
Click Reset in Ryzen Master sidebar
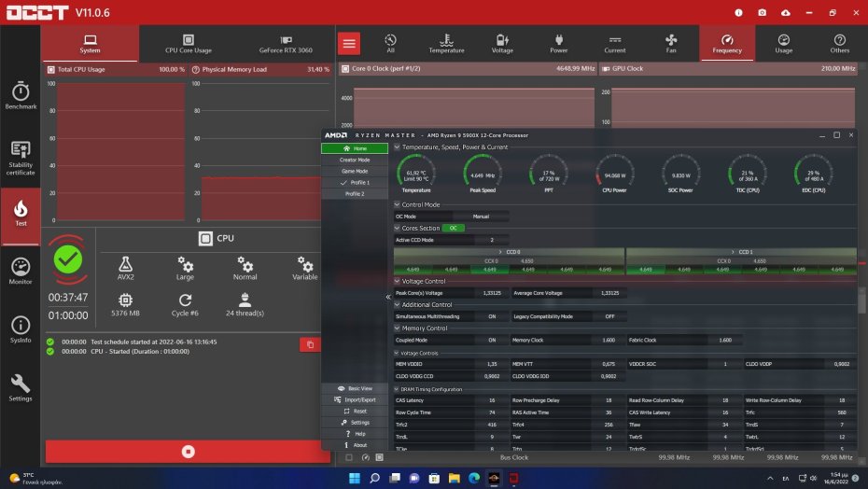click(x=355, y=412)
